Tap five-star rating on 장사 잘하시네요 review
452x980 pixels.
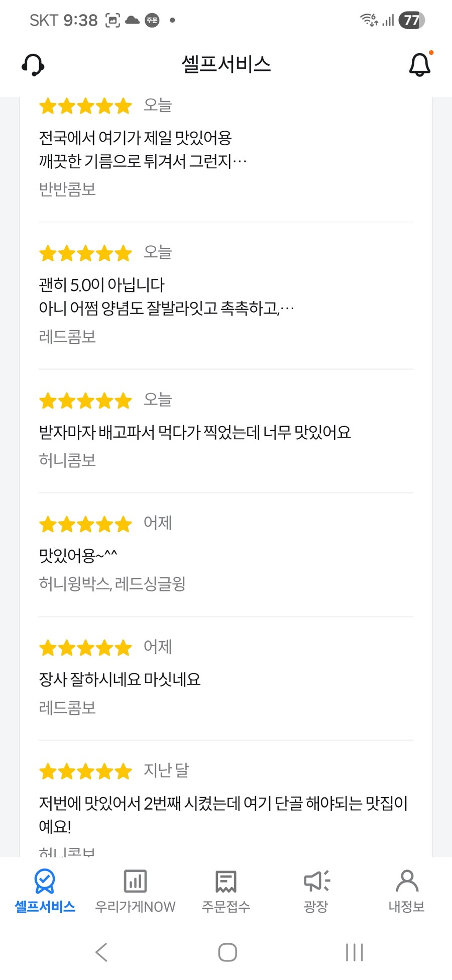click(x=85, y=648)
